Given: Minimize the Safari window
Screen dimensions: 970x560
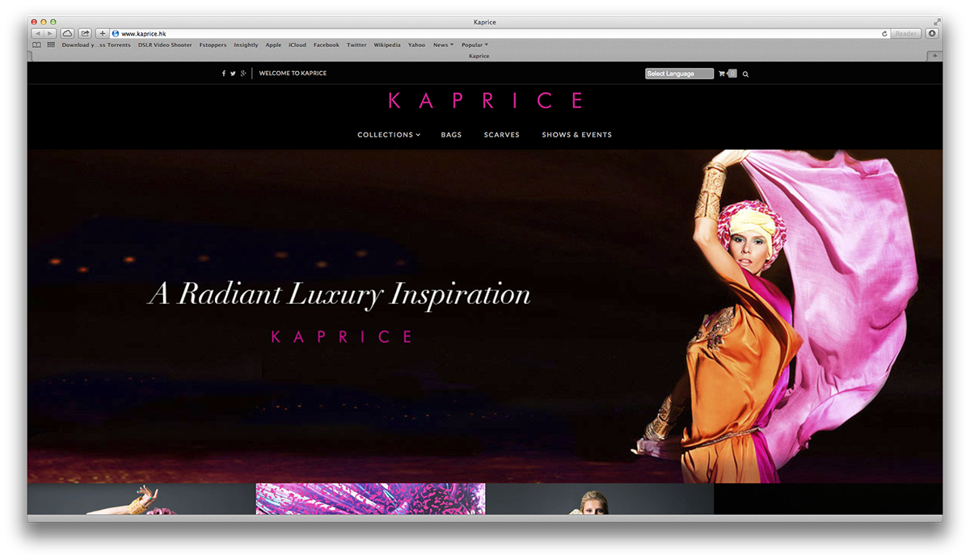Looking at the screenshot, I should (44, 22).
